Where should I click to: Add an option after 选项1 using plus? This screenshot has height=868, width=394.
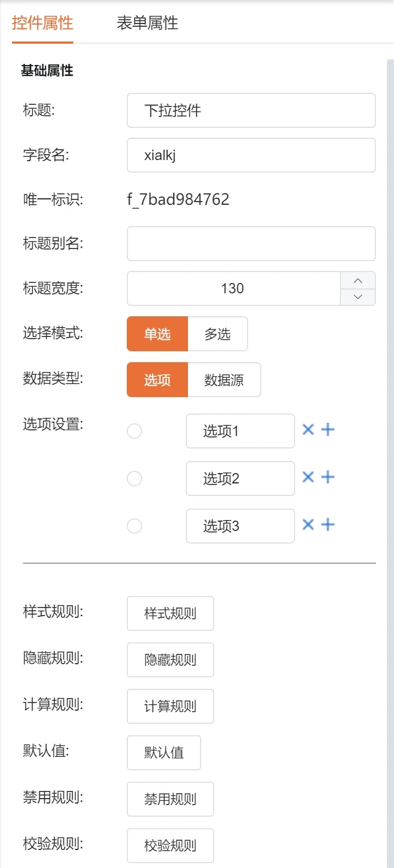click(x=328, y=430)
